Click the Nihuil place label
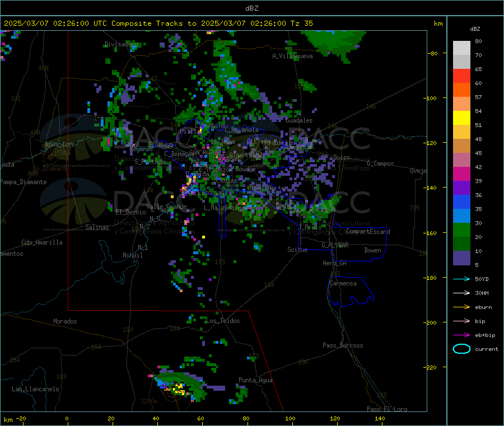The width and height of the screenshot is (504, 426). [x=133, y=255]
